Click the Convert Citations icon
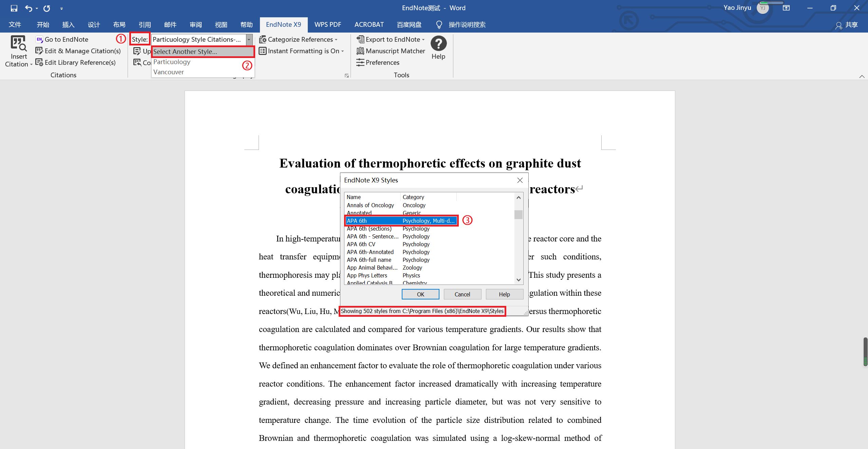Image resolution: width=868 pixels, height=449 pixels. [137, 62]
